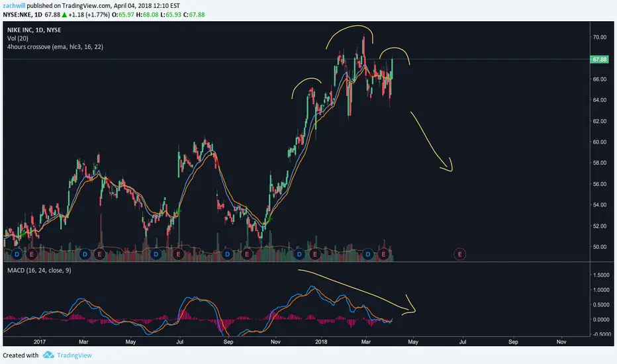Screen dimensions: 617x364
Task: Click the 50.00 price axis label
Action: (600, 247)
